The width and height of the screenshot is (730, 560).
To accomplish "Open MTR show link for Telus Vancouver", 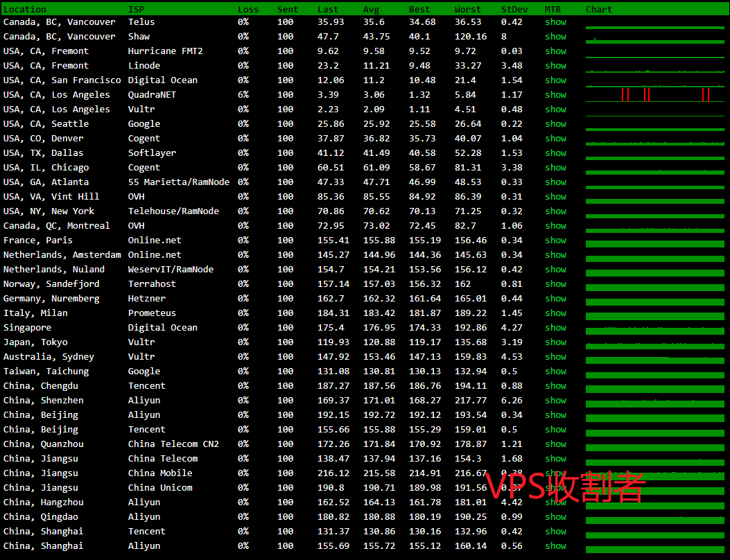I will tap(555, 22).
